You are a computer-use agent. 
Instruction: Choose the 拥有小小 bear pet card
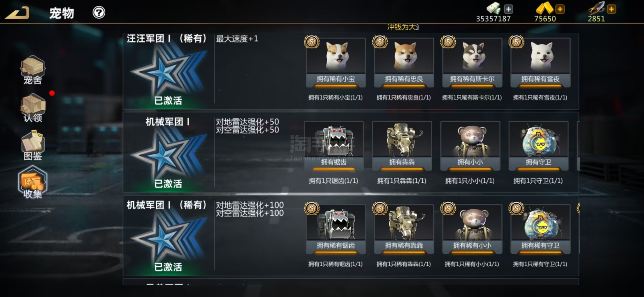click(470, 146)
